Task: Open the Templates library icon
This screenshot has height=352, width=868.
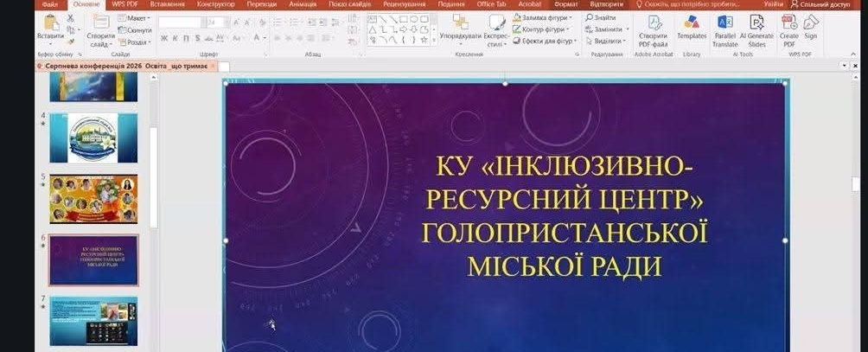Action: click(692, 22)
